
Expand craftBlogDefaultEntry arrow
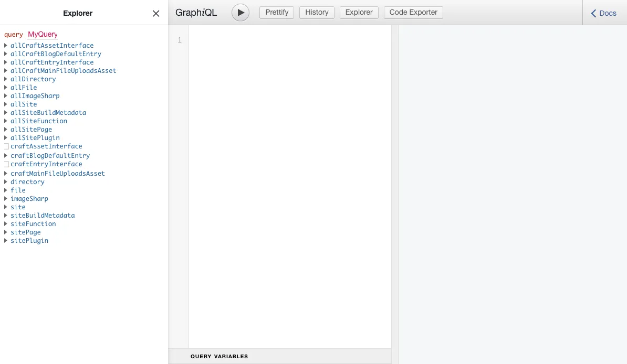click(x=6, y=156)
